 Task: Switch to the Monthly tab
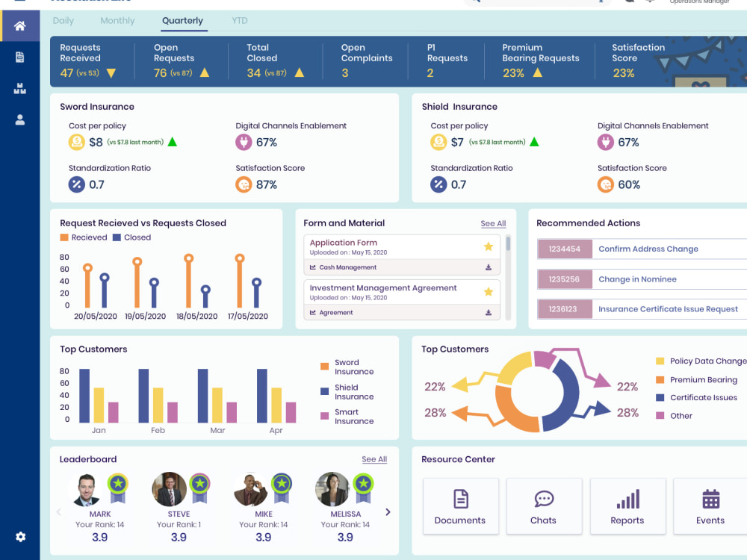[117, 20]
